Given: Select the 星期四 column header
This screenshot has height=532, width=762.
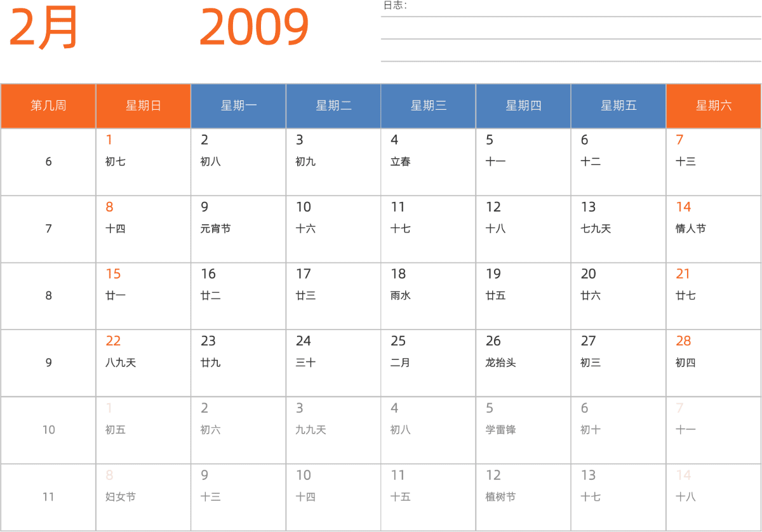Looking at the screenshot, I should coord(523,106).
